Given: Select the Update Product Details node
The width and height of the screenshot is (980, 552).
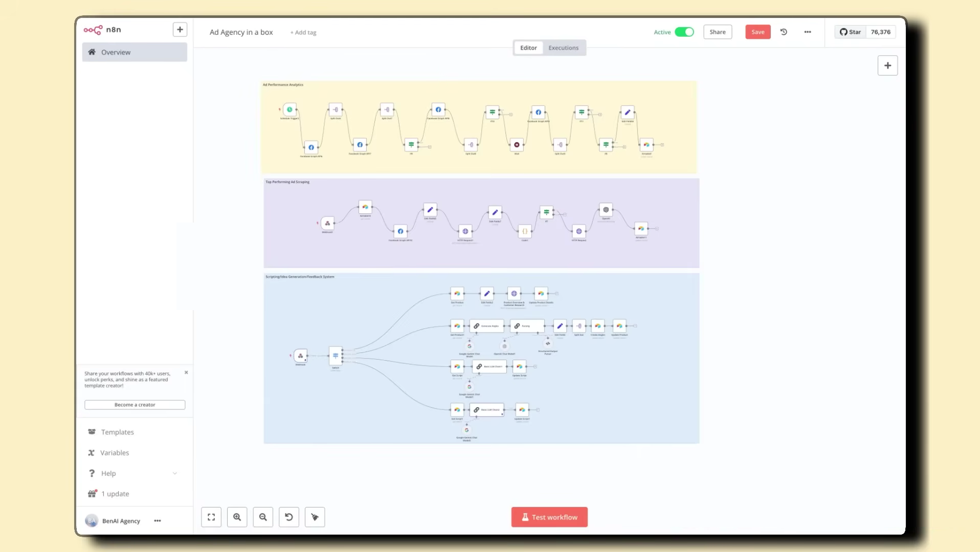Looking at the screenshot, I should coord(541,294).
